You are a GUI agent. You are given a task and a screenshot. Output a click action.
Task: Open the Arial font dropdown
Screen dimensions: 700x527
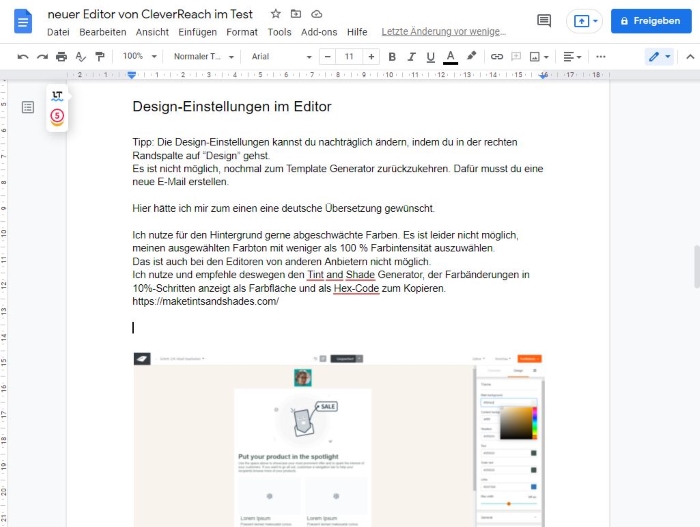click(x=281, y=57)
